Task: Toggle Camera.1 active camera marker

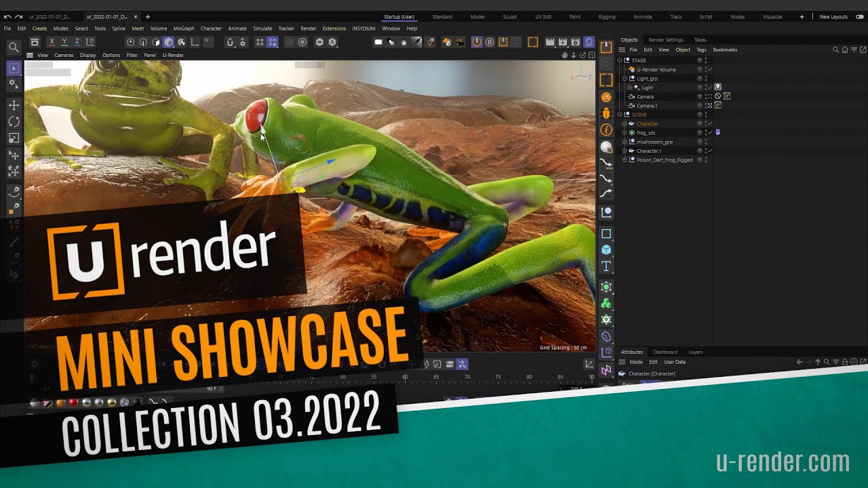Action: [x=710, y=106]
